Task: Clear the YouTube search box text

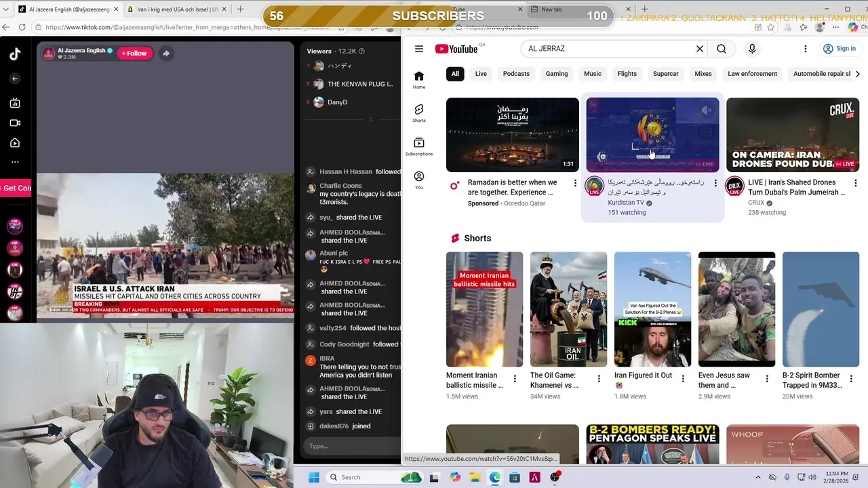Action: coord(700,49)
